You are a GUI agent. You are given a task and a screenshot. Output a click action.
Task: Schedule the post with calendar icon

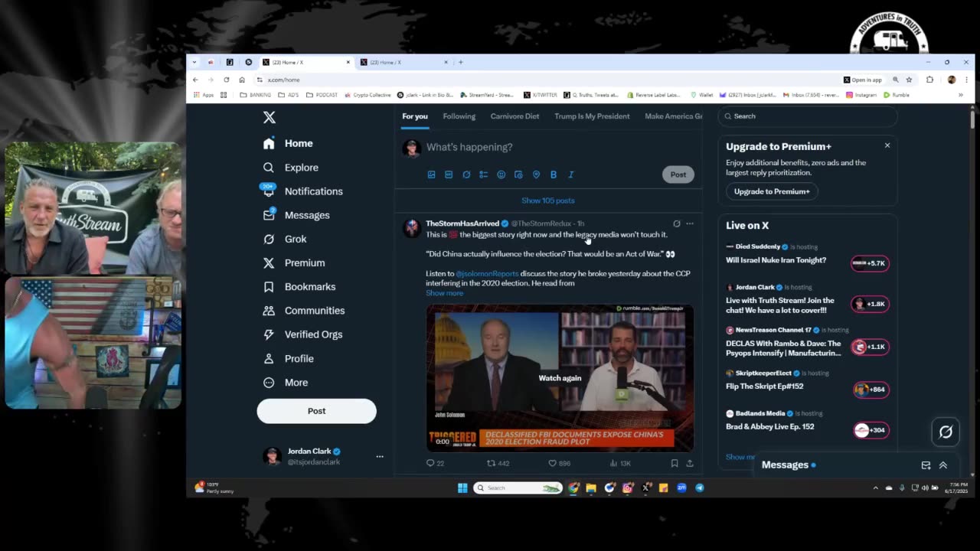518,174
